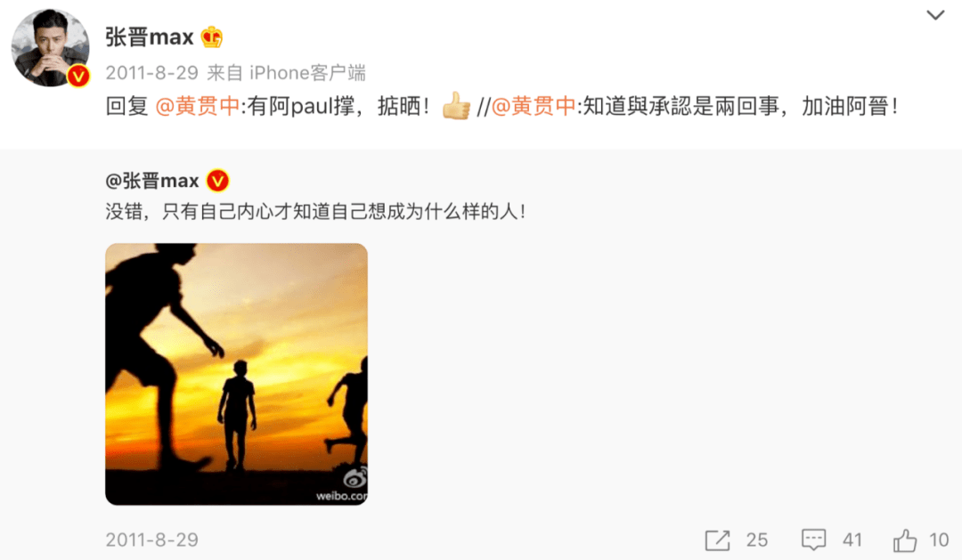Click the top post date 2011-8-29

pyautogui.click(x=152, y=73)
